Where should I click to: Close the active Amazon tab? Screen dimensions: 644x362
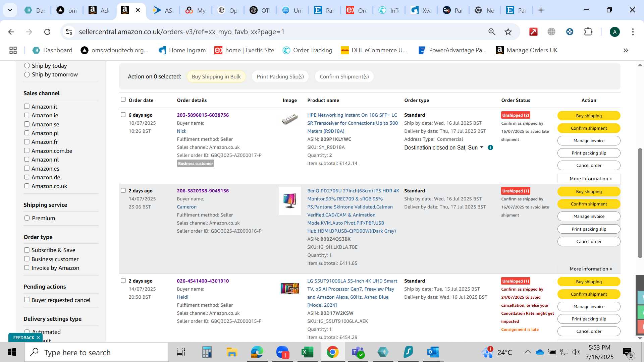click(138, 10)
